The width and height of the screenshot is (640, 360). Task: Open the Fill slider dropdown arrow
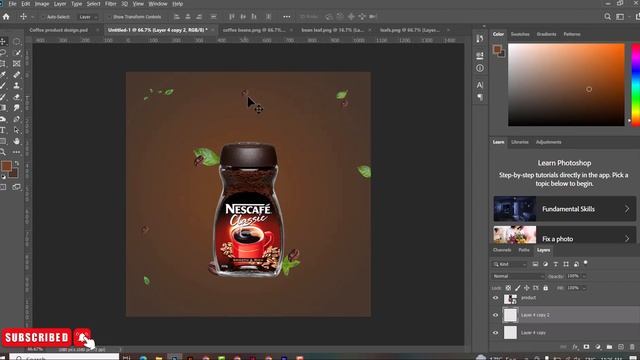pyautogui.click(x=584, y=288)
